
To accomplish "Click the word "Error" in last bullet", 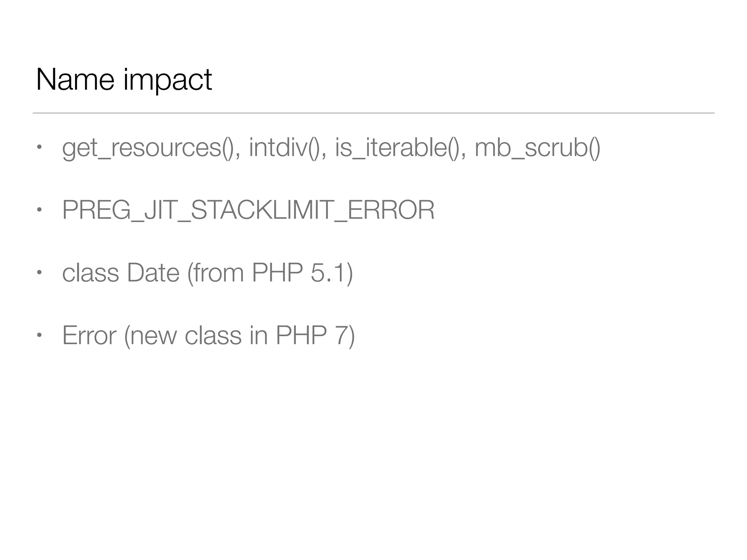I will [89, 335].
